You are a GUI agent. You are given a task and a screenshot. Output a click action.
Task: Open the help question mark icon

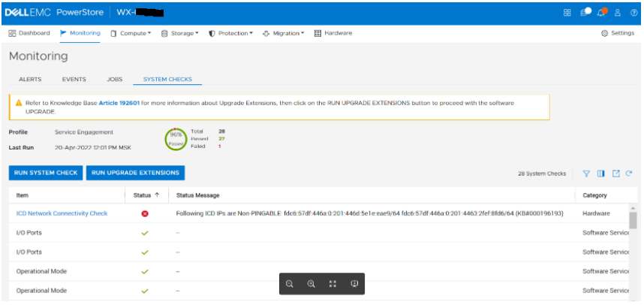(x=633, y=12)
